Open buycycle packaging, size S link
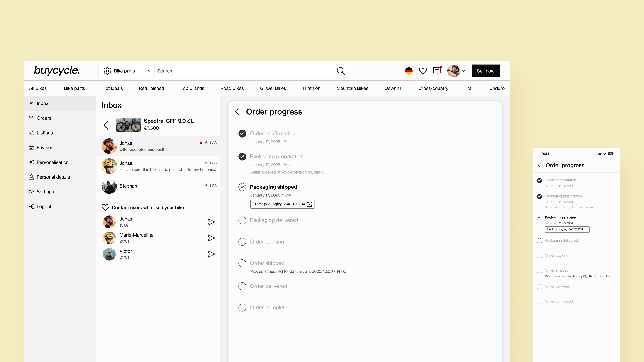Viewport: 644px width, 362px height. click(x=300, y=172)
